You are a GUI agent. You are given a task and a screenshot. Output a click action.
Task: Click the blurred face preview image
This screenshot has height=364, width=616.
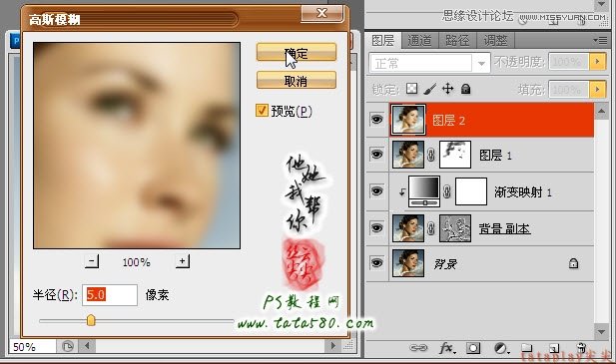[x=137, y=146]
